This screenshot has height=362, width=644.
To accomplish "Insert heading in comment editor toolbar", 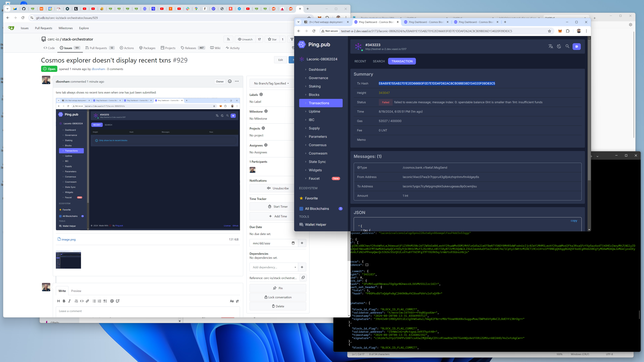I will [59, 301].
